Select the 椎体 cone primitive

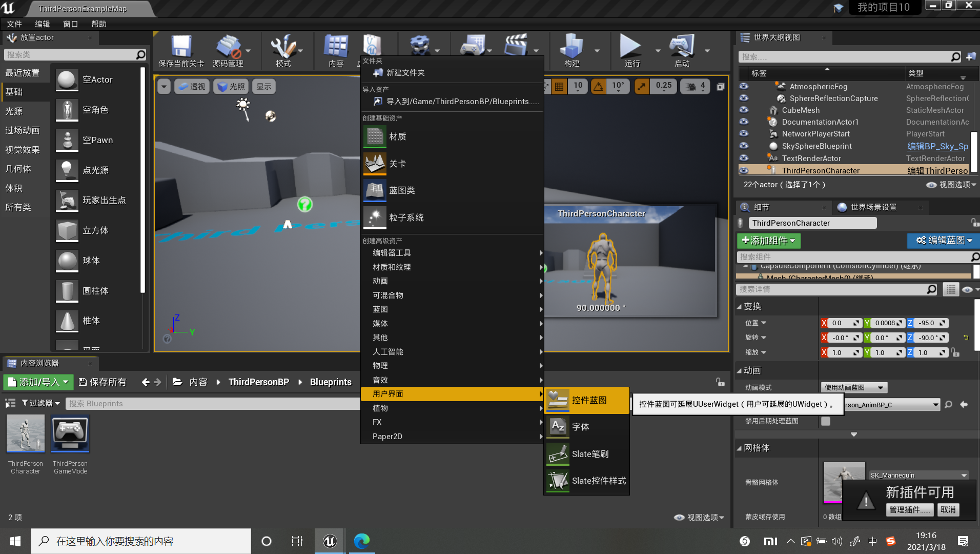[x=96, y=321]
